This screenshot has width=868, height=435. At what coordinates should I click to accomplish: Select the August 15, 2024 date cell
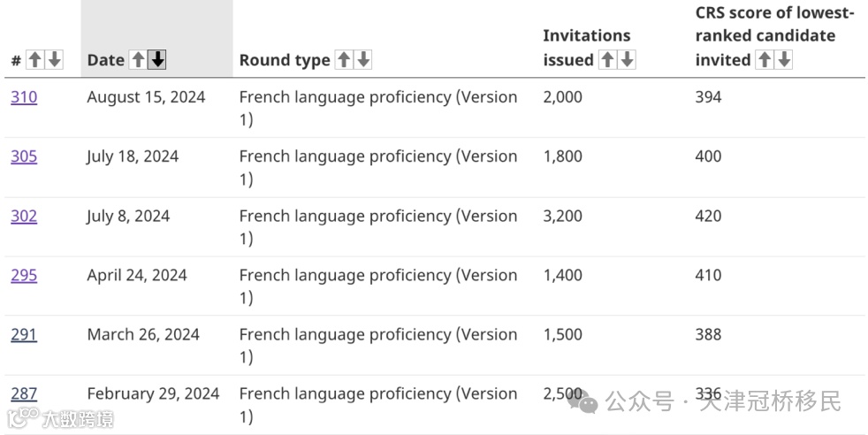[x=146, y=97]
